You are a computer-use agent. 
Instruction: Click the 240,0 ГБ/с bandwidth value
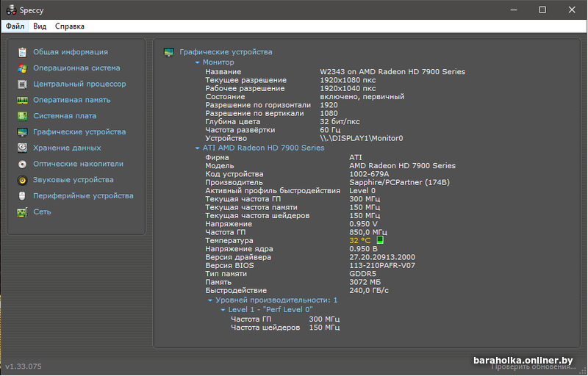[x=369, y=291]
